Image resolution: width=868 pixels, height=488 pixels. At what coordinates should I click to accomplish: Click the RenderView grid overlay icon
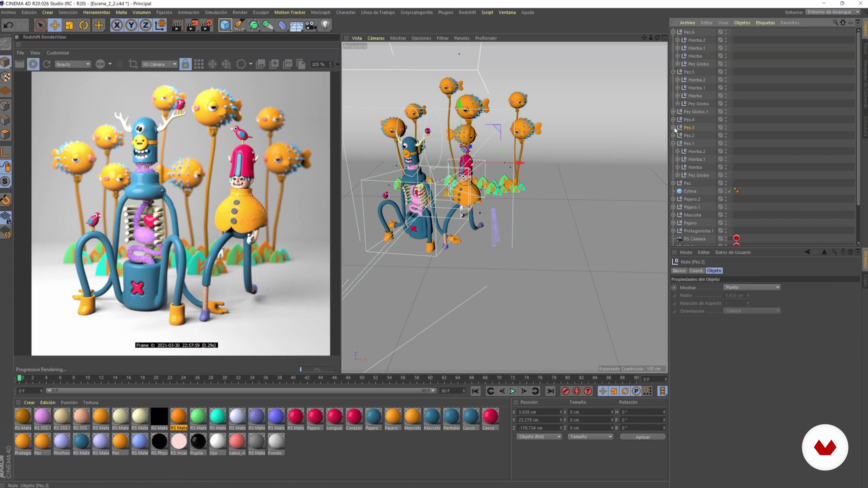coord(199,64)
